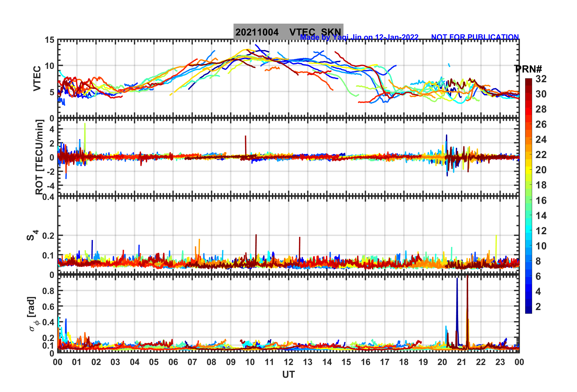Select the ROT axis tick label "-4"
The height and width of the screenshot is (392, 577).
point(51,185)
